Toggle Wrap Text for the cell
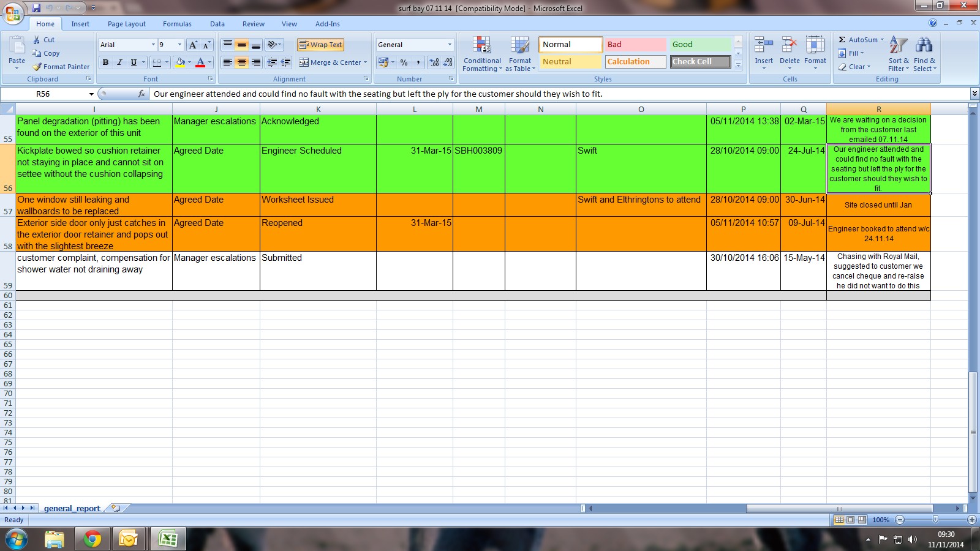Screen dimensions: 980x551 pos(320,45)
